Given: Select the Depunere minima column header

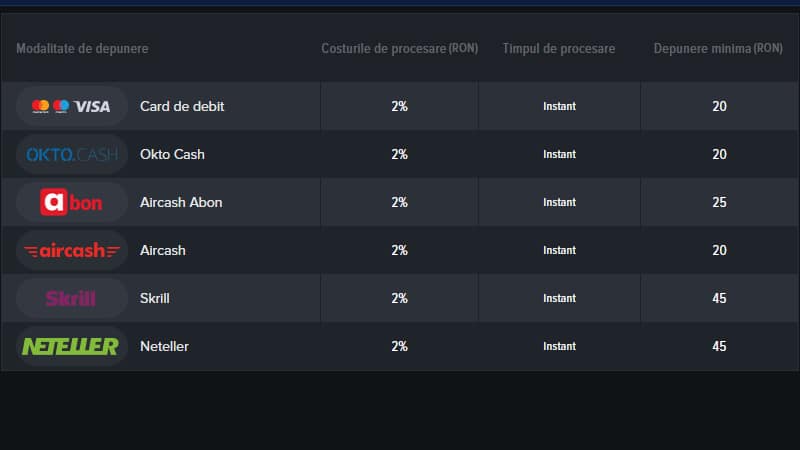Looking at the screenshot, I should click(718, 48).
